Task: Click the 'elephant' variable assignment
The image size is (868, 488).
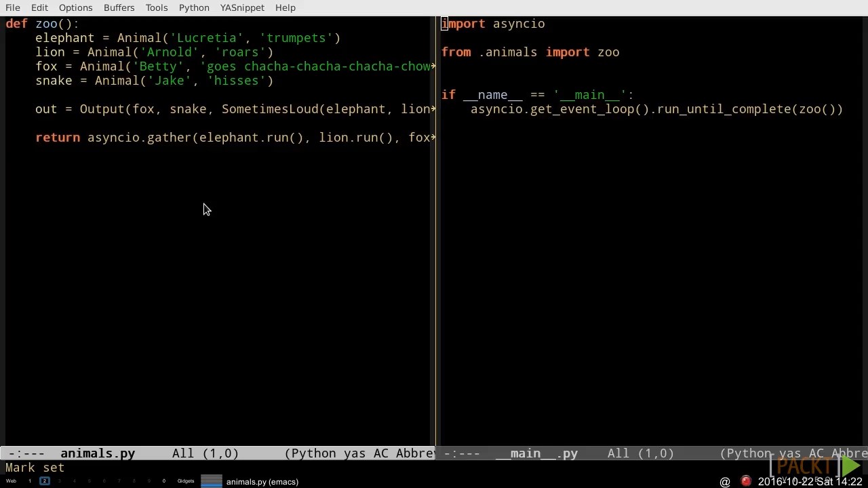Action: [x=64, y=38]
